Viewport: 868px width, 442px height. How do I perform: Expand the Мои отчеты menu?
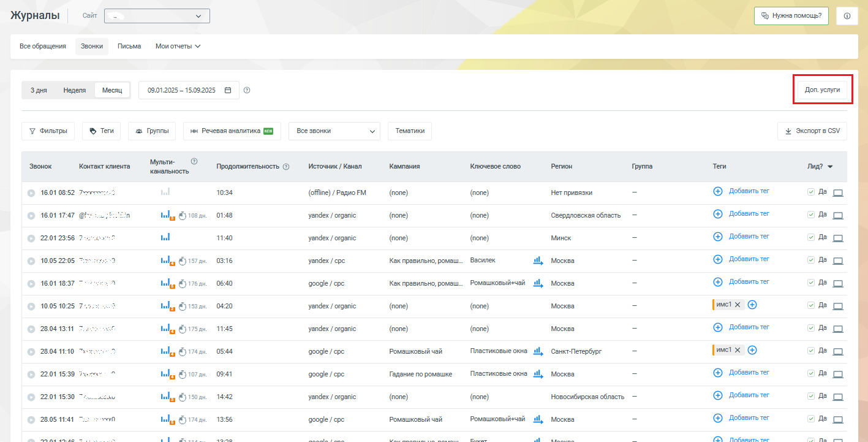(x=178, y=46)
